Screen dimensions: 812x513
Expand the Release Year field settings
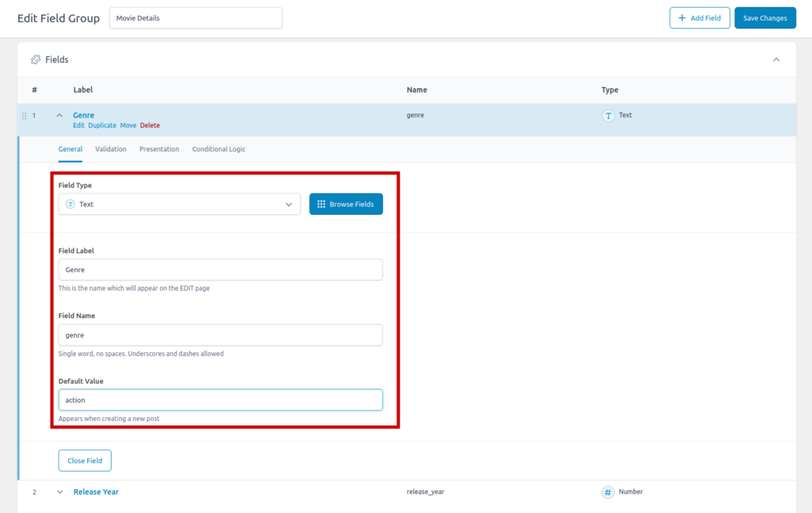click(x=59, y=492)
